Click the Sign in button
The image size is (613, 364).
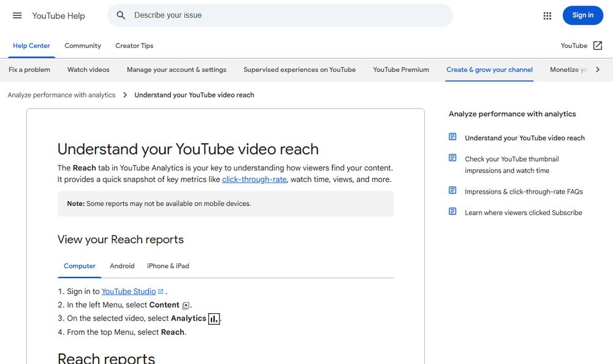point(582,15)
